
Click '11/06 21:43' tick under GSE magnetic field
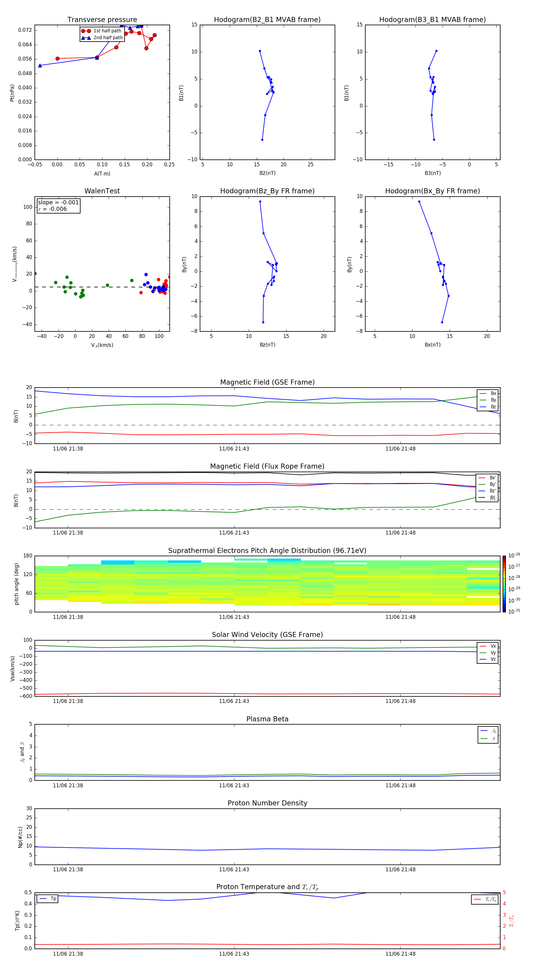(234, 449)
